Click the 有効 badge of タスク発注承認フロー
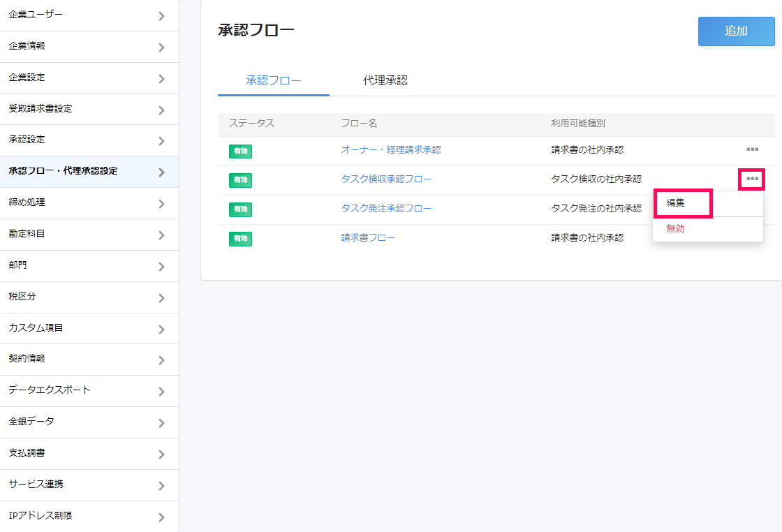Image resolution: width=782 pixels, height=532 pixels. (240, 209)
